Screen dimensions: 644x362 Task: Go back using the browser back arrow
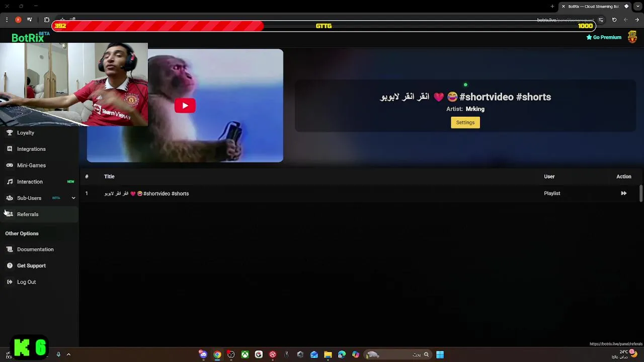(x=637, y=20)
